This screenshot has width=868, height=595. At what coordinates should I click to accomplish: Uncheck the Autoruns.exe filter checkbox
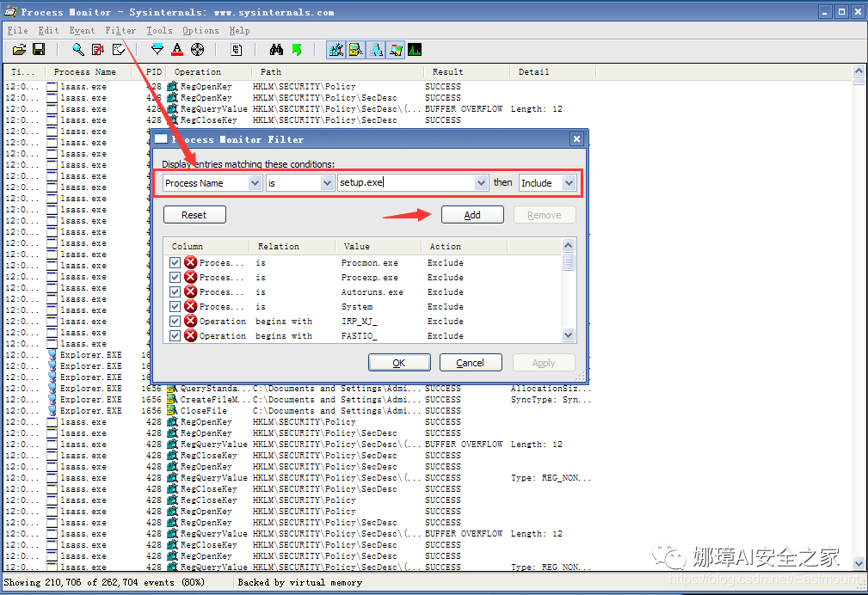(x=175, y=291)
